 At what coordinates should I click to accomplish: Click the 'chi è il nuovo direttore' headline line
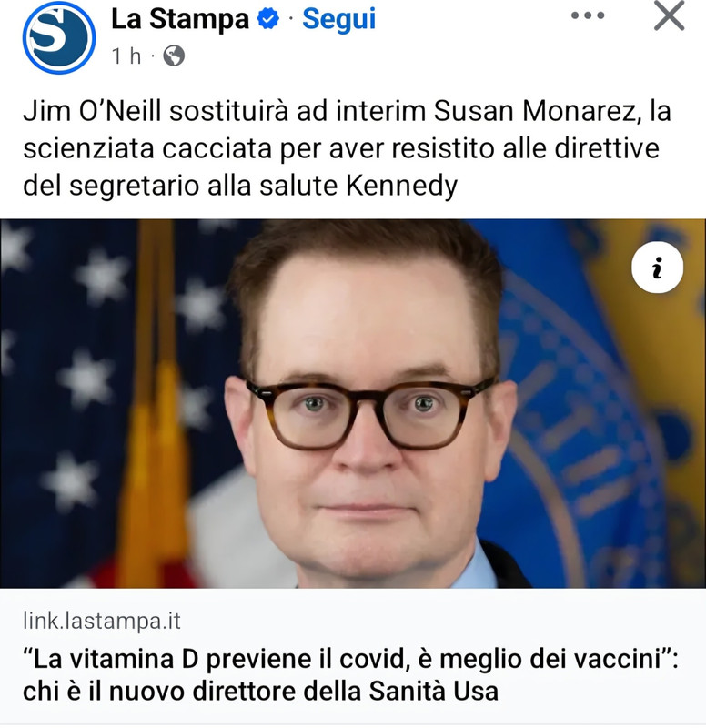point(260,691)
